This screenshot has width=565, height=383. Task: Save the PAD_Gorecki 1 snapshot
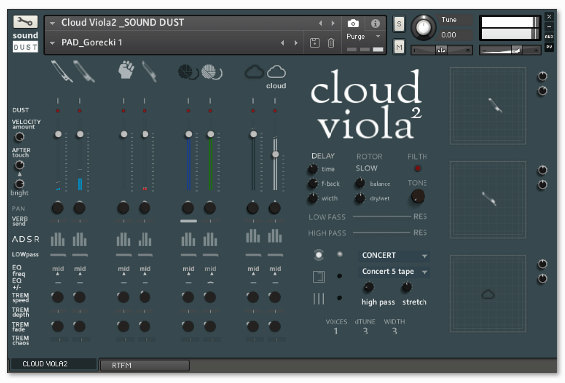[x=315, y=43]
